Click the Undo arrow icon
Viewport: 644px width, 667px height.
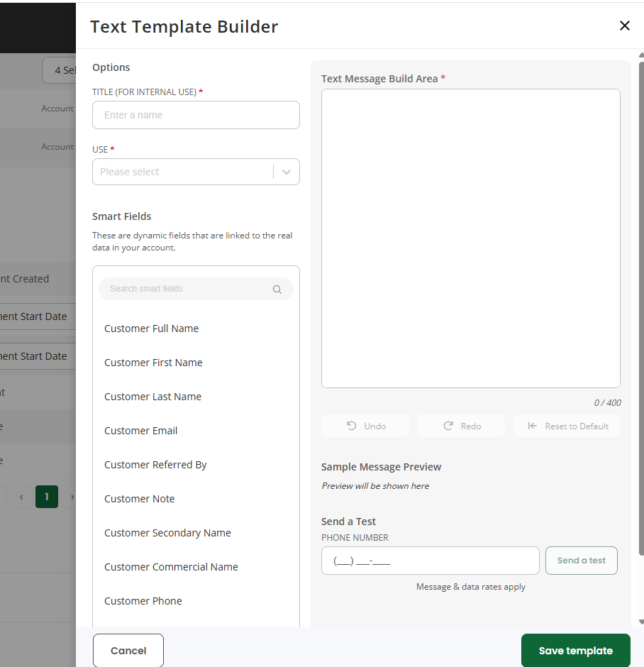[x=352, y=426]
